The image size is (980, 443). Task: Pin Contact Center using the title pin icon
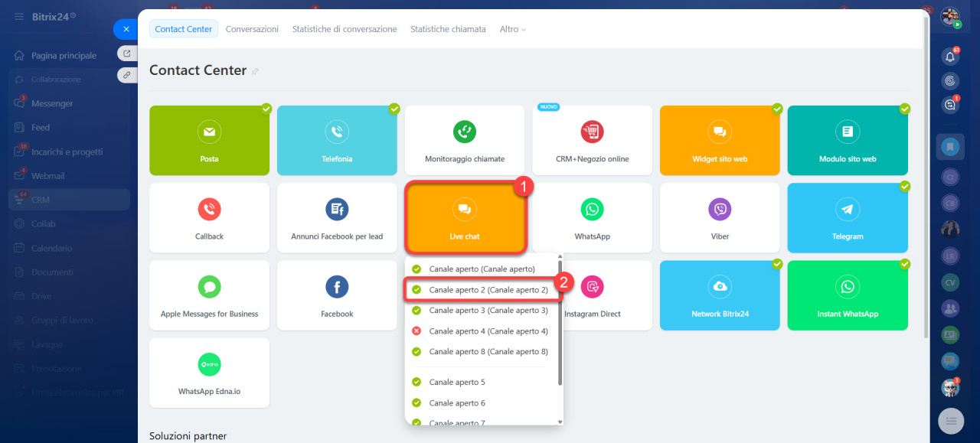click(x=256, y=71)
